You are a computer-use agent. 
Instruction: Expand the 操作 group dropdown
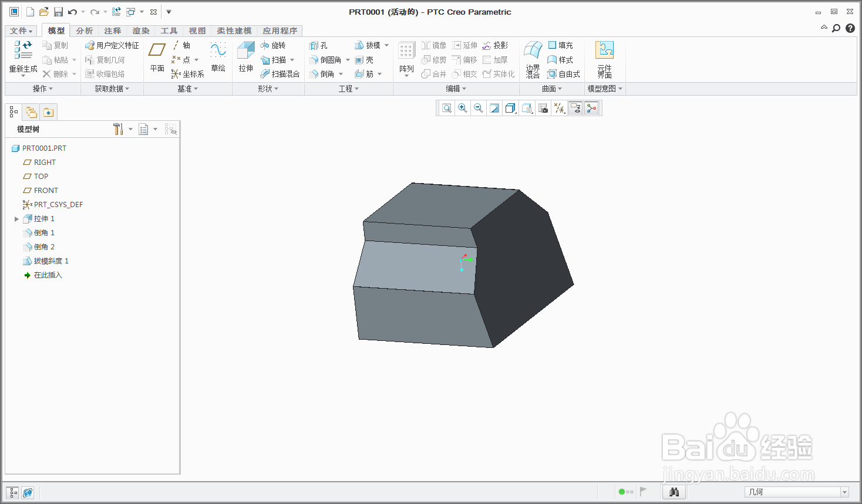click(43, 89)
